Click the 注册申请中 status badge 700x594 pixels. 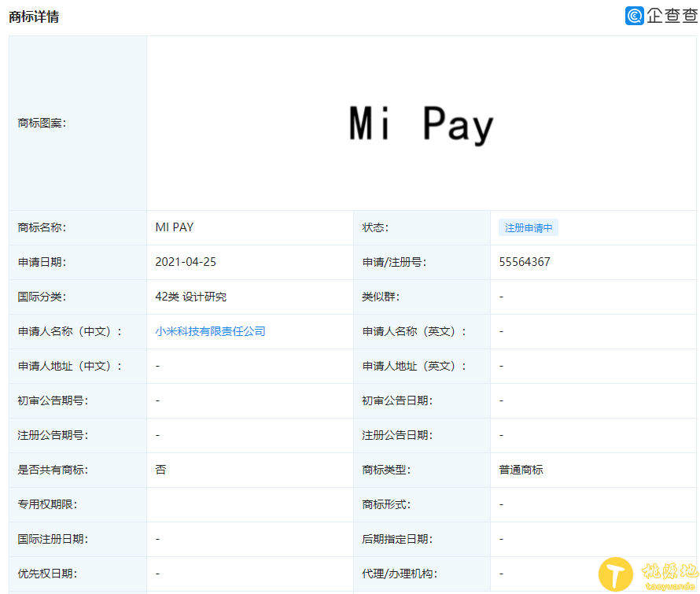(x=528, y=227)
